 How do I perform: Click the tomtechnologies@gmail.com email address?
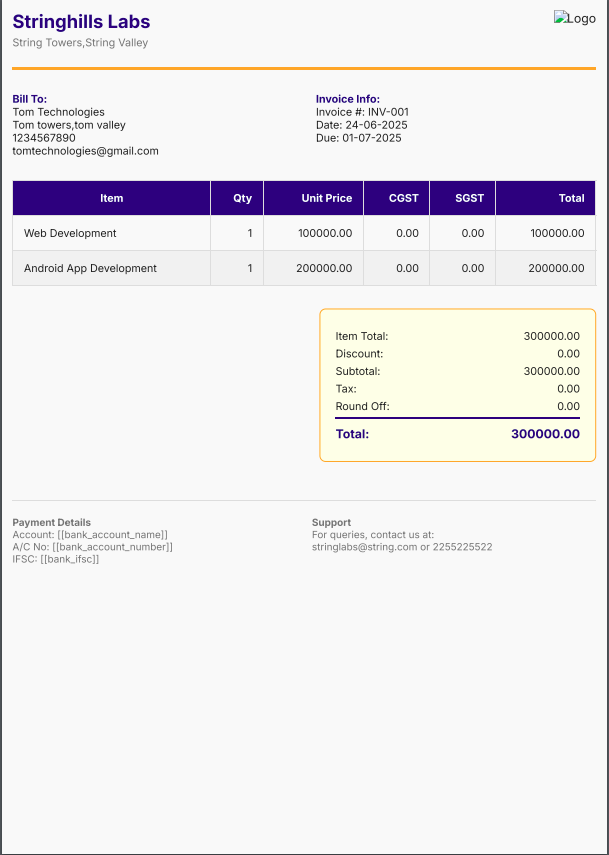85,151
